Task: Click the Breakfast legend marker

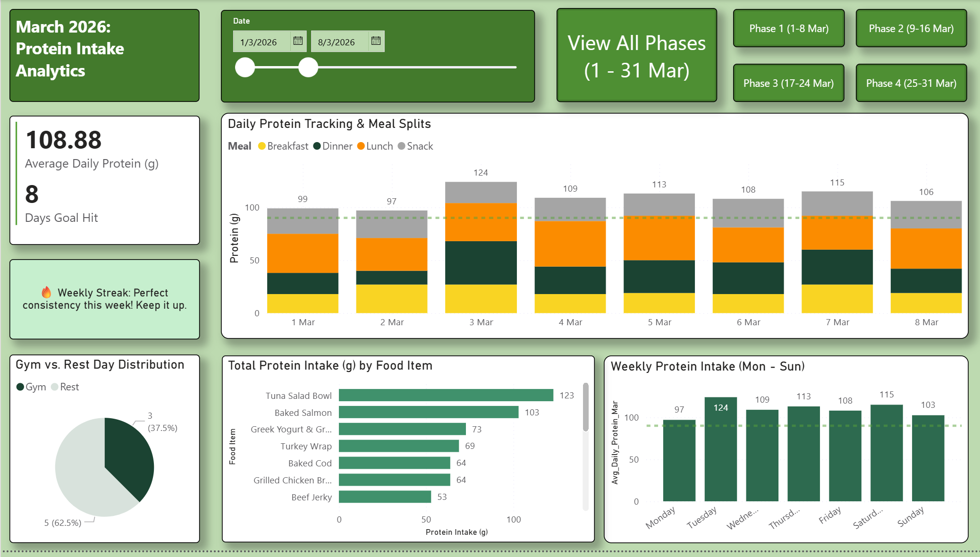Action: [x=262, y=146]
